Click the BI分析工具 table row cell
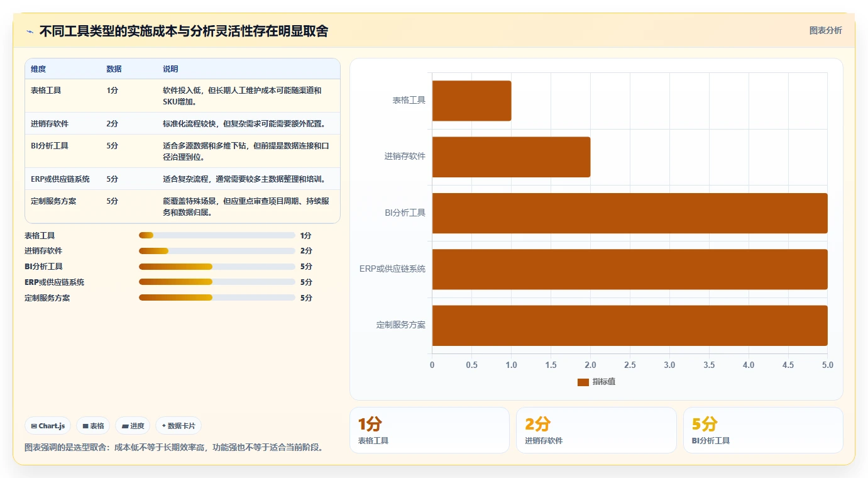This screenshot has width=868, height=478. coord(50,146)
